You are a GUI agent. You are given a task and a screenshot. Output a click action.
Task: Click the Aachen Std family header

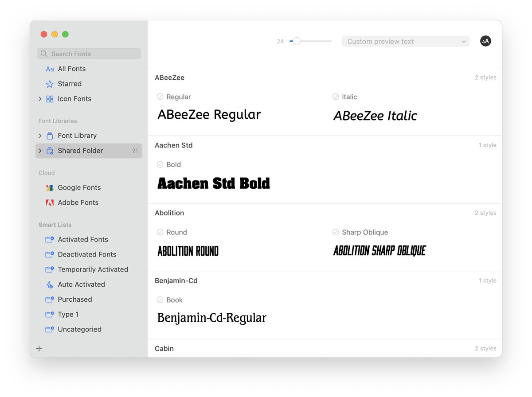click(x=173, y=145)
